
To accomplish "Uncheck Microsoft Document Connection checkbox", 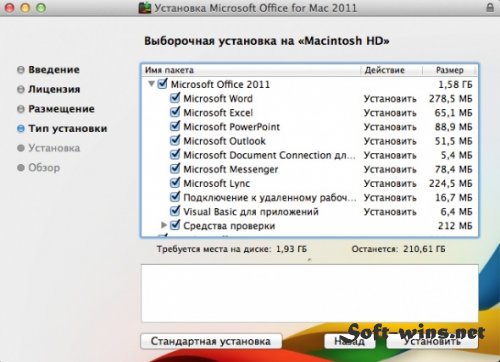I will [175, 155].
